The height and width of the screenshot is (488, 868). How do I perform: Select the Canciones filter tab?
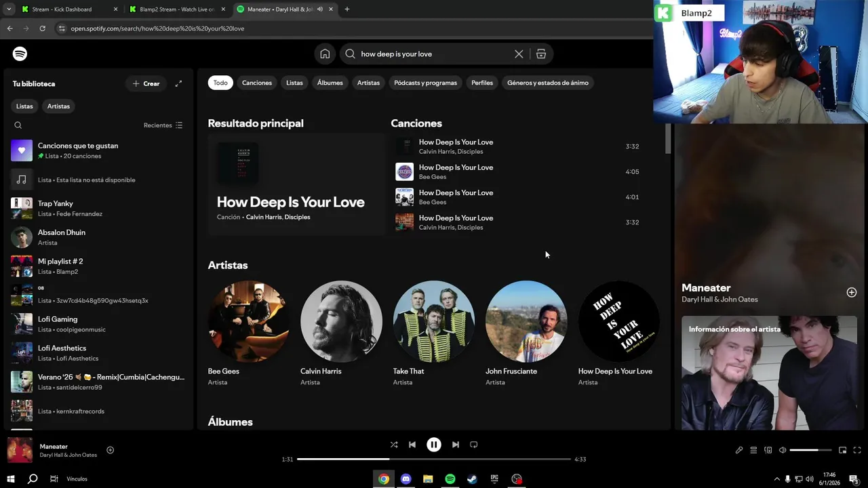pos(257,83)
